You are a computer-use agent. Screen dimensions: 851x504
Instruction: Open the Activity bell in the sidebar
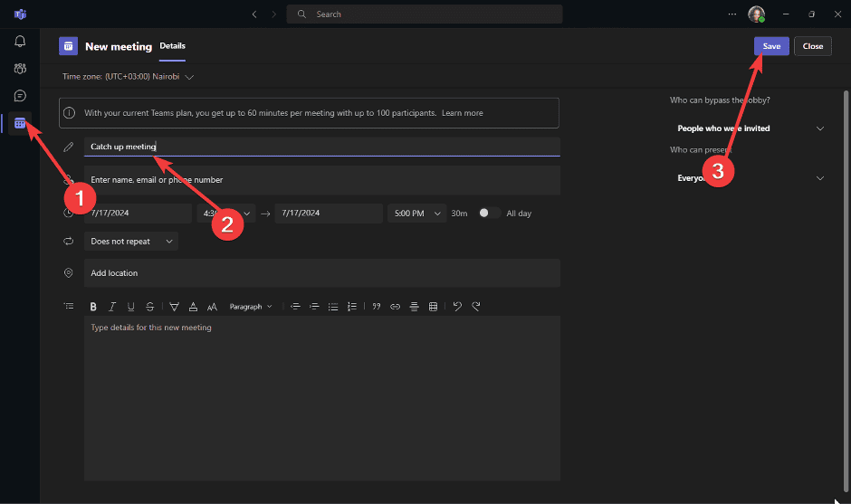20,41
